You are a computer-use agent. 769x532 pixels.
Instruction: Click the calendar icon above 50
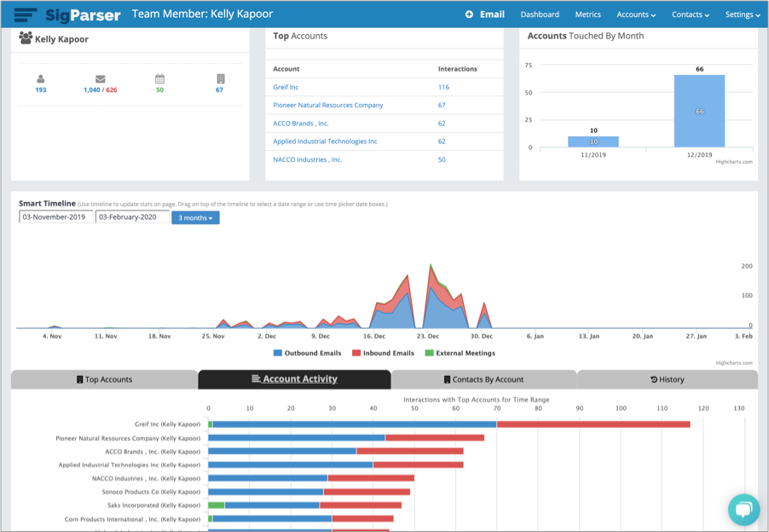tap(160, 79)
